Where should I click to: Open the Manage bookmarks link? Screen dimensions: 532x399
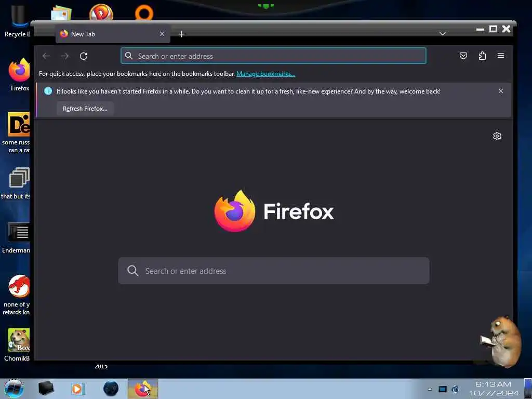point(265,74)
